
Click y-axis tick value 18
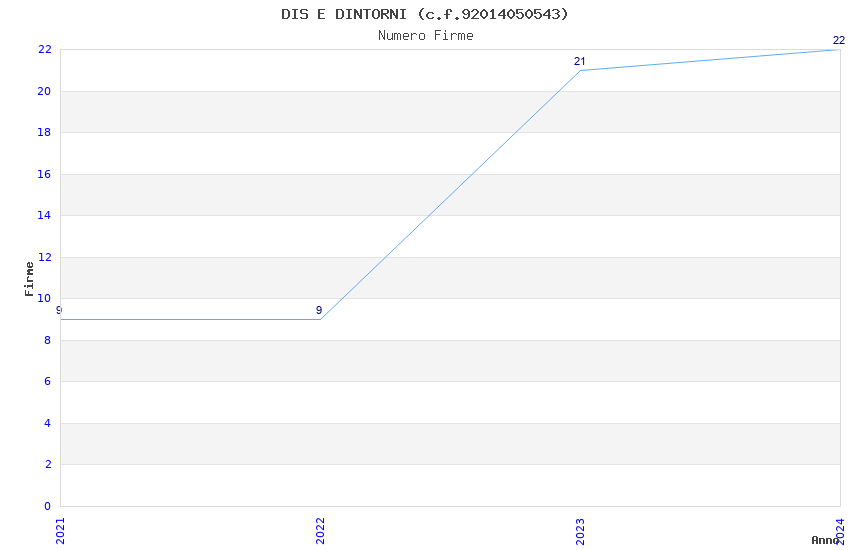tap(44, 132)
